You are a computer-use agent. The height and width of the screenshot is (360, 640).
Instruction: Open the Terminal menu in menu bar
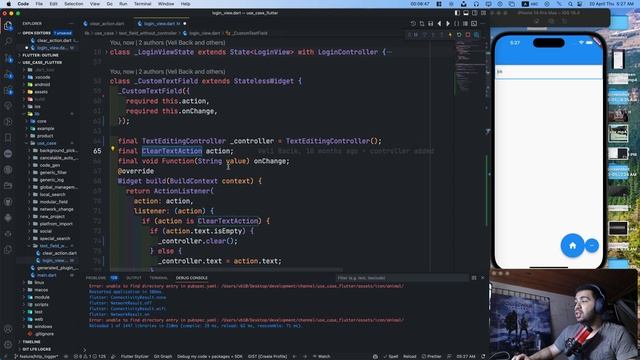[x=142, y=4]
